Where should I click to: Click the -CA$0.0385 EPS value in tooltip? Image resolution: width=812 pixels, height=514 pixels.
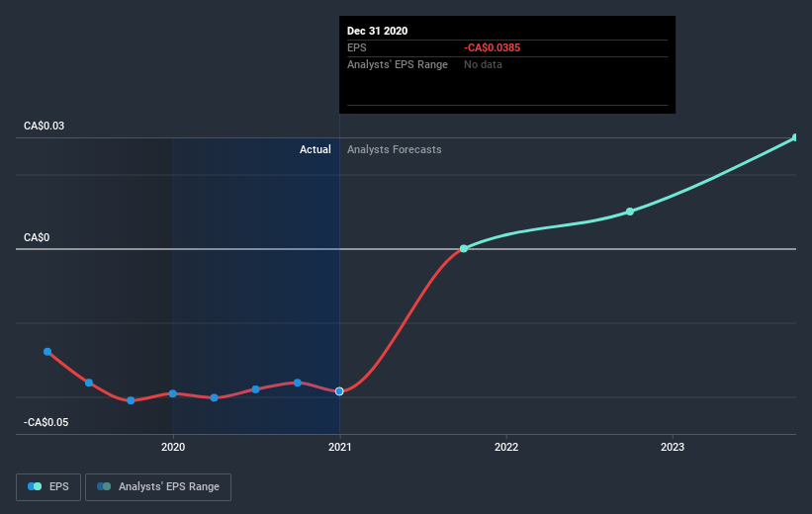(492, 47)
